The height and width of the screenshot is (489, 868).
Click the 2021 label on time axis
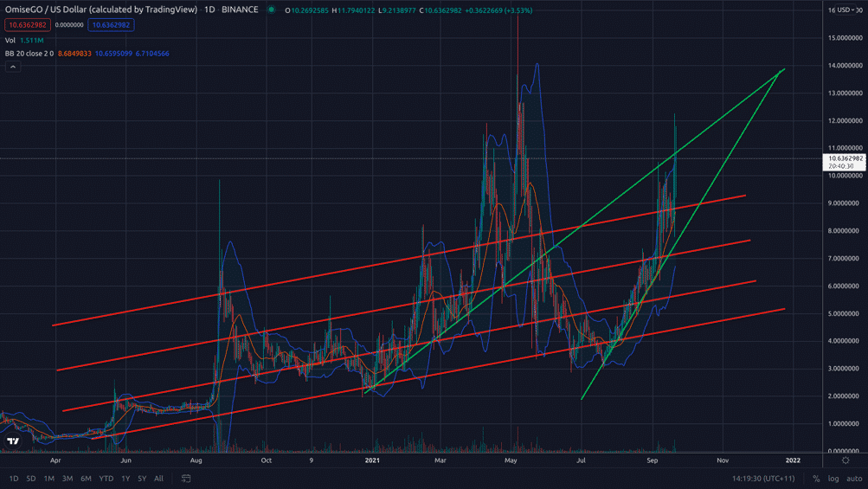tap(372, 460)
